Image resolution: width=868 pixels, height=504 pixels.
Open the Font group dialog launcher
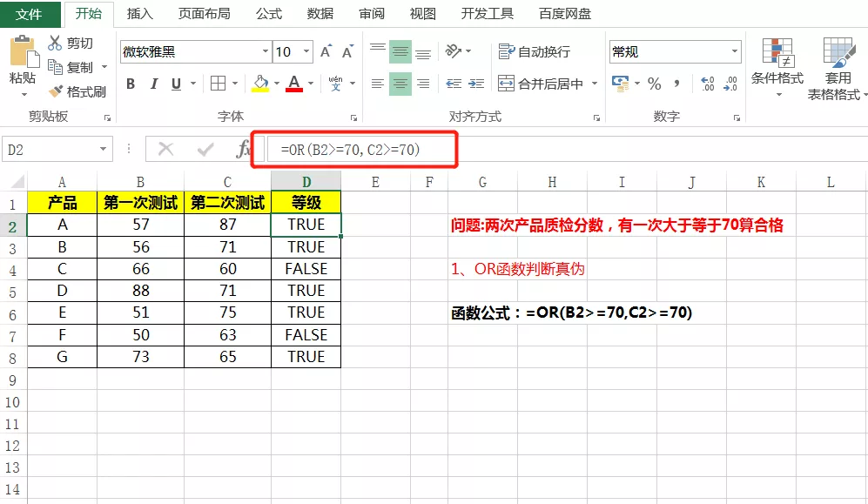point(353,118)
